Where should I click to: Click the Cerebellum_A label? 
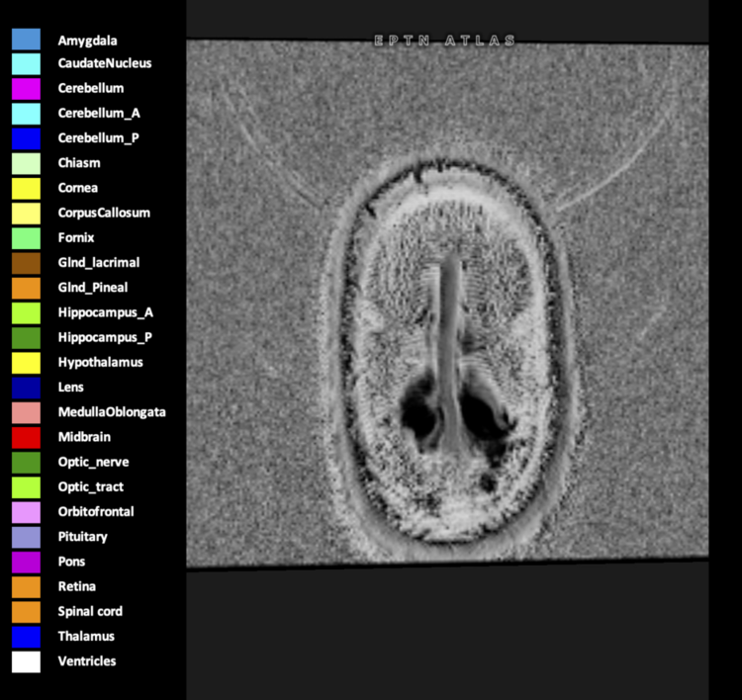[x=99, y=114]
